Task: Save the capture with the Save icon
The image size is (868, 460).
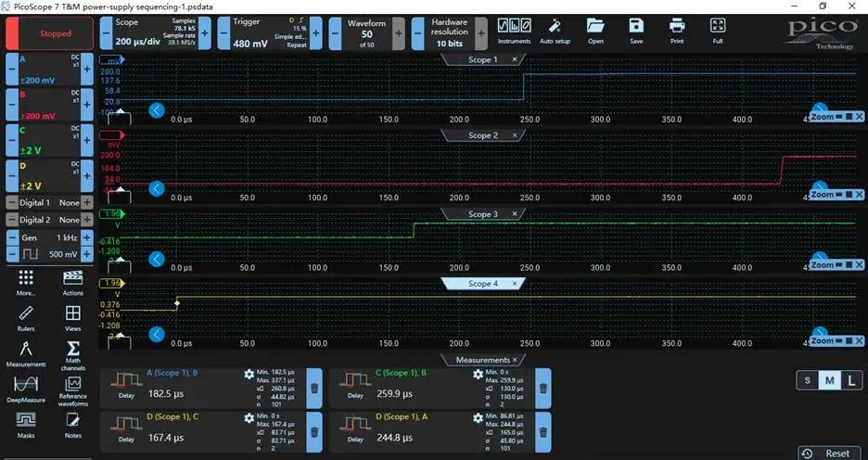Action: click(636, 31)
